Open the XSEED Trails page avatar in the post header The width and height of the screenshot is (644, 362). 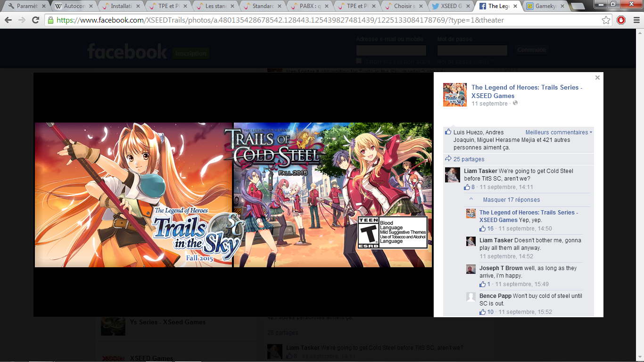[454, 94]
